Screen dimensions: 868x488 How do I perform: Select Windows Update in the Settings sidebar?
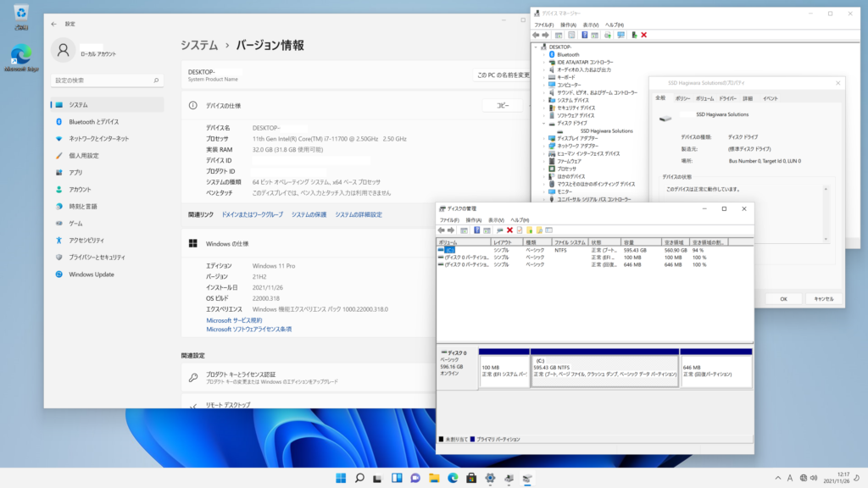(x=107, y=274)
